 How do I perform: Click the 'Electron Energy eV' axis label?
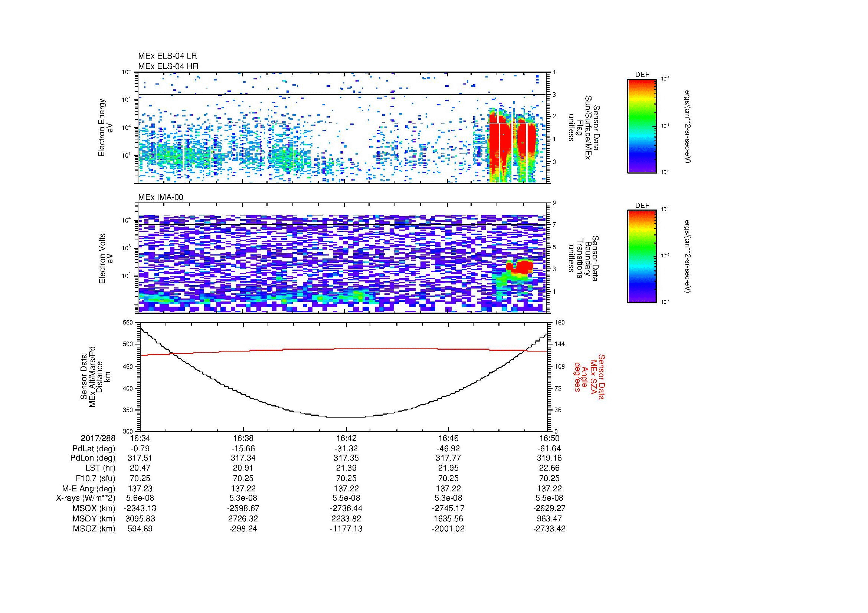pyautogui.click(x=106, y=128)
